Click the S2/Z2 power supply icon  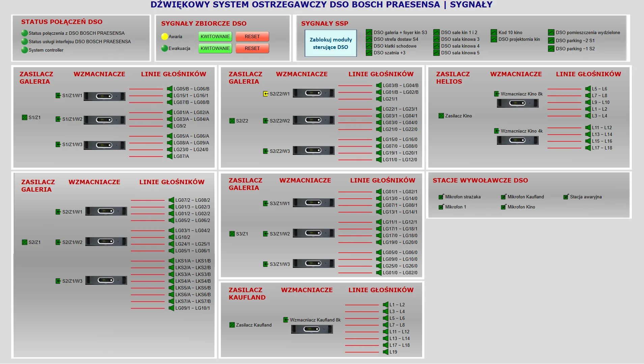click(x=232, y=121)
